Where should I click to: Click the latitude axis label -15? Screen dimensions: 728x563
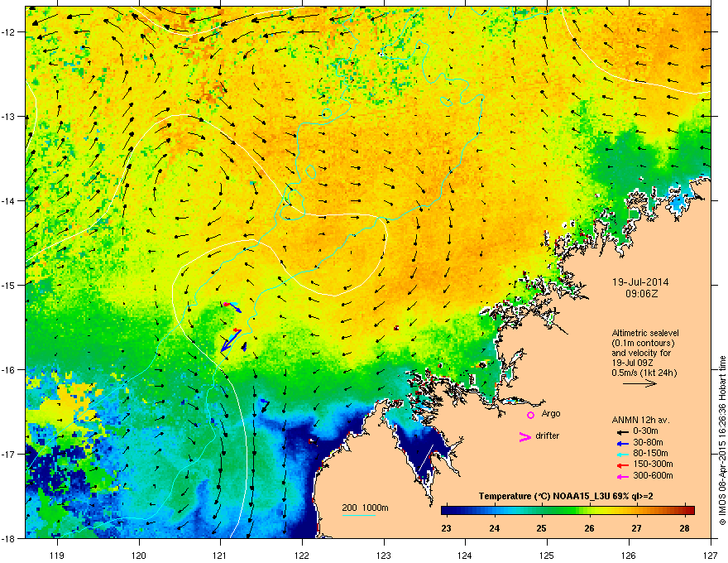click(x=8, y=285)
